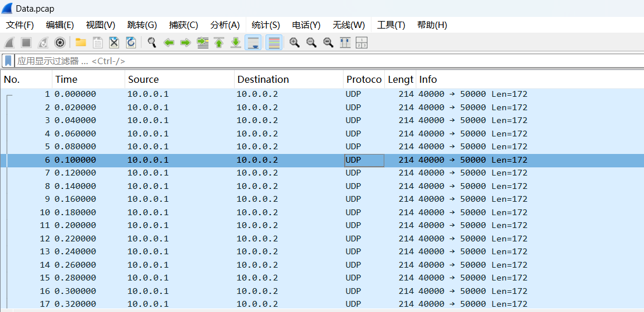Screen dimensions: 644x312
Task: Zoom in the packet text
Action: (295, 43)
